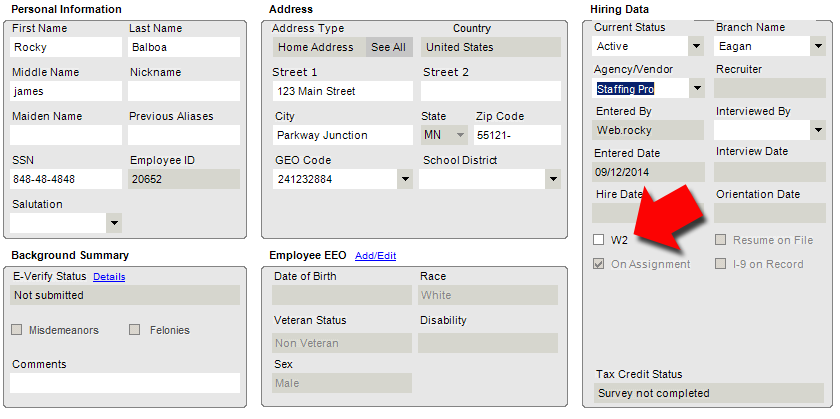Open the E-Verify Details link

click(109, 276)
